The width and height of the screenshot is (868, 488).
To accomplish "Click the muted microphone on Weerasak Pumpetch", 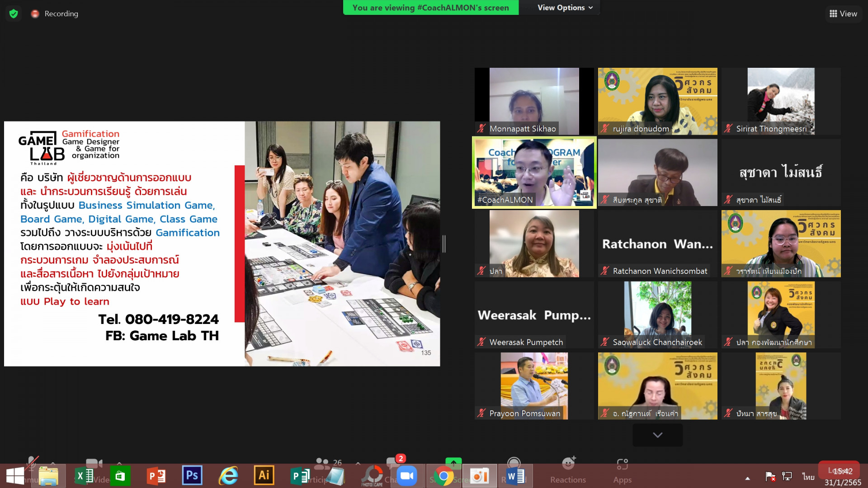I will point(482,342).
